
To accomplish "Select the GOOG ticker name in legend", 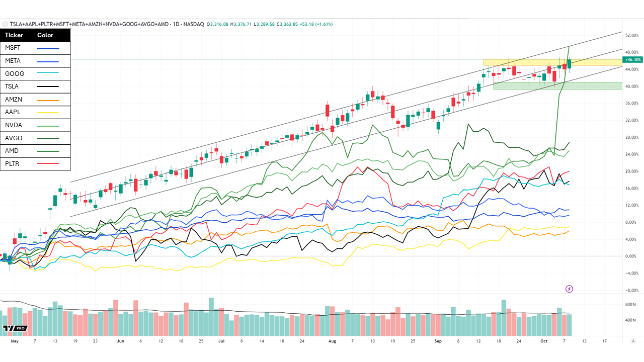I will pyautogui.click(x=15, y=74).
